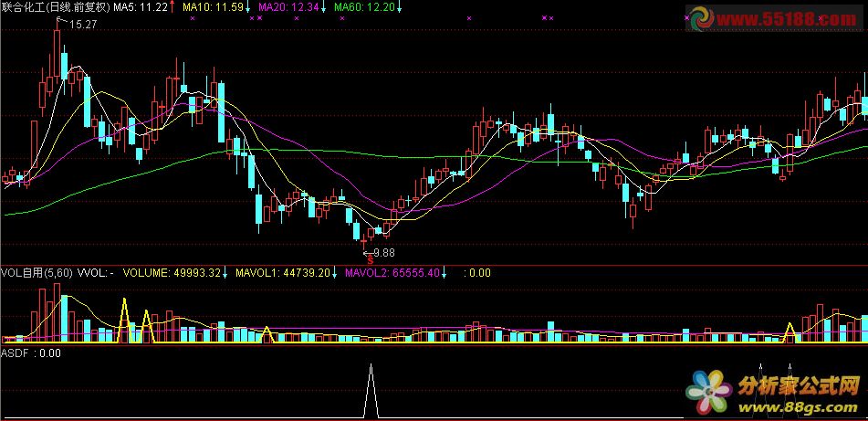Click the 9.88 low price label
This screenshot has width=868, height=421.
[385, 253]
